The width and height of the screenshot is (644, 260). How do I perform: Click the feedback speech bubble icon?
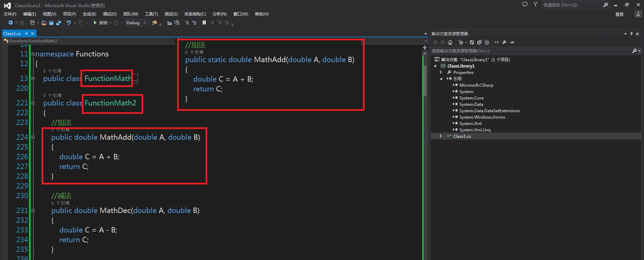525,5
